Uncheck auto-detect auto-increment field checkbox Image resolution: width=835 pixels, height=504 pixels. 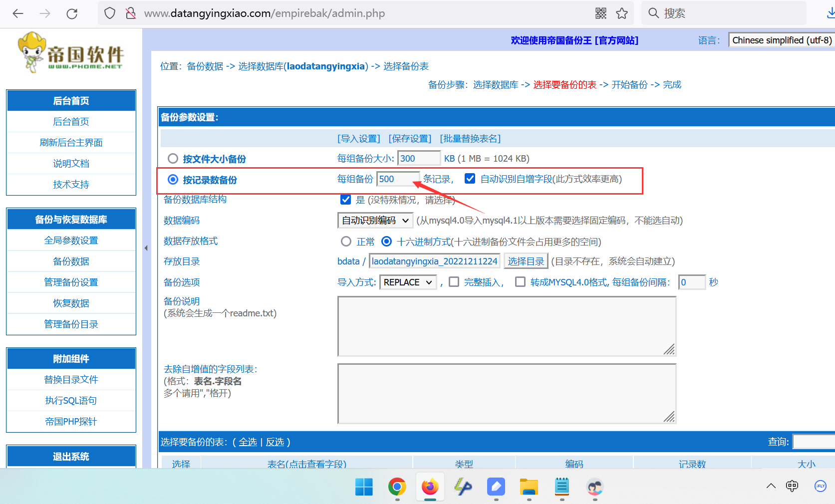tap(470, 179)
